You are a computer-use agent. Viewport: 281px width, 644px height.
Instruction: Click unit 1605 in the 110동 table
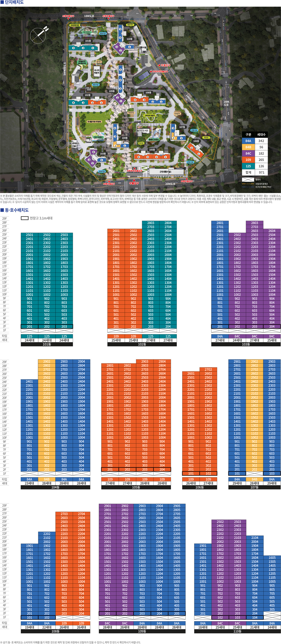(x=272, y=557)
